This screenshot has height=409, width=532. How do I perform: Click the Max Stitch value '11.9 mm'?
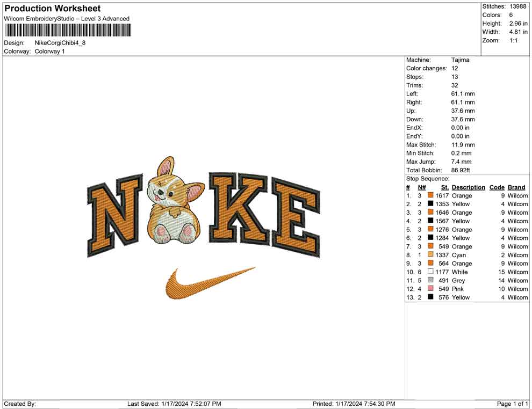click(x=463, y=144)
